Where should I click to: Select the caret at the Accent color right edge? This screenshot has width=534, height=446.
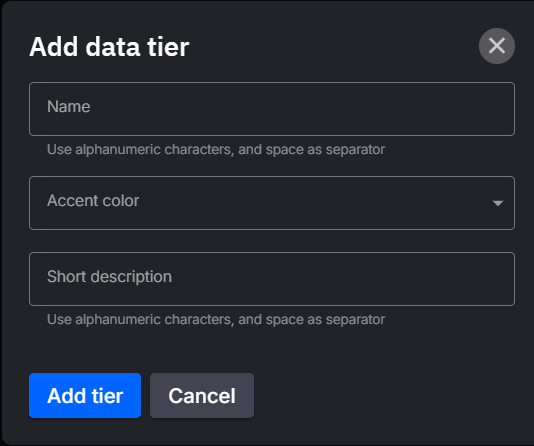[498, 203]
